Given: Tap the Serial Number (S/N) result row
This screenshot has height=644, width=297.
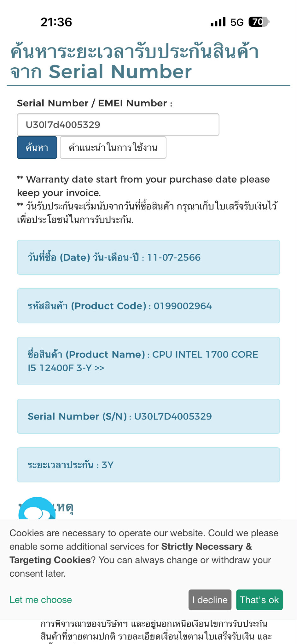Looking at the screenshot, I should click(x=148, y=416).
